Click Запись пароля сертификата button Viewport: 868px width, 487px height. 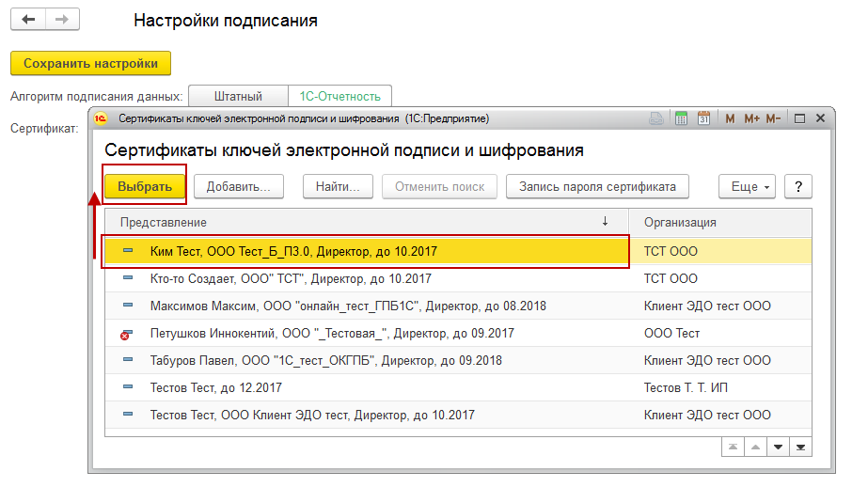click(x=597, y=186)
